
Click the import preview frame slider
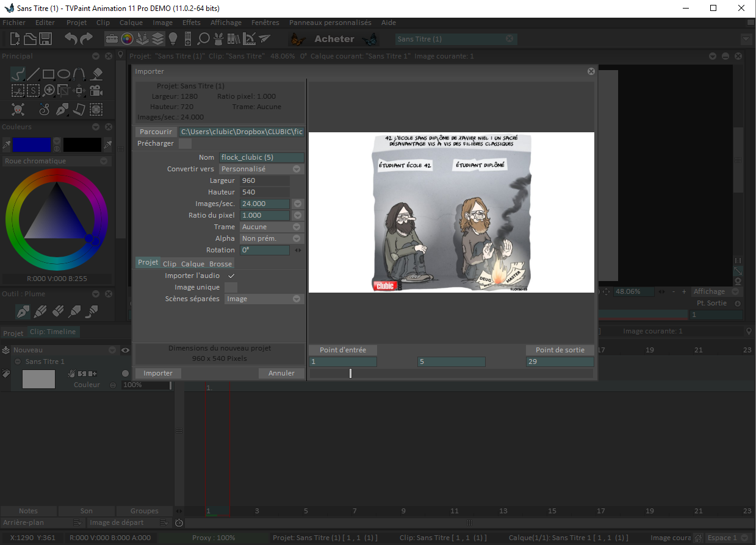pyautogui.click(x=451, y=373)
